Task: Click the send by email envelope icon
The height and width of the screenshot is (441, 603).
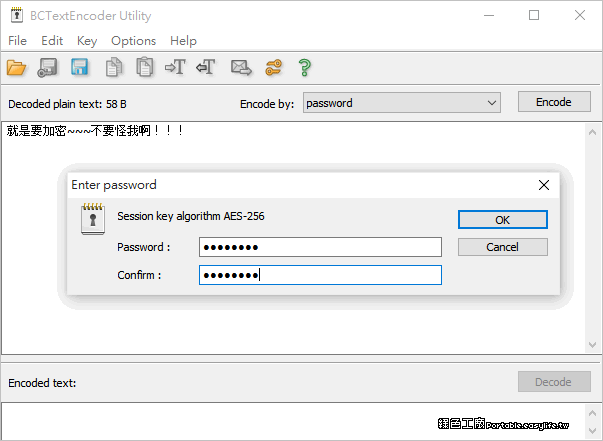Action: (240, 68)
